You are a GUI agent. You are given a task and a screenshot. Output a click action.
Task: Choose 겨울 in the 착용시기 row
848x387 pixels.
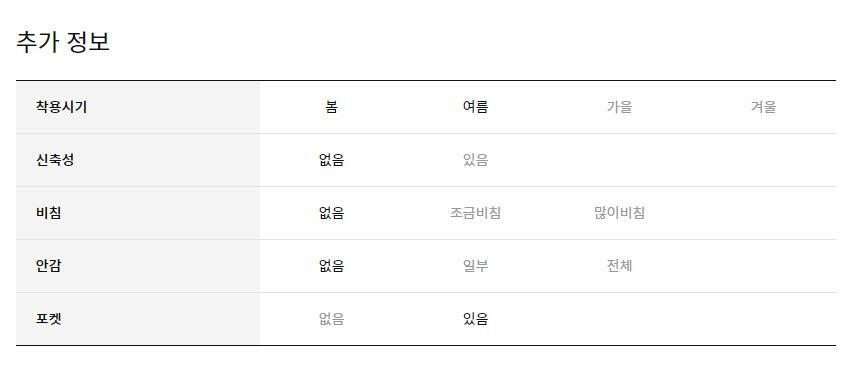763,107
